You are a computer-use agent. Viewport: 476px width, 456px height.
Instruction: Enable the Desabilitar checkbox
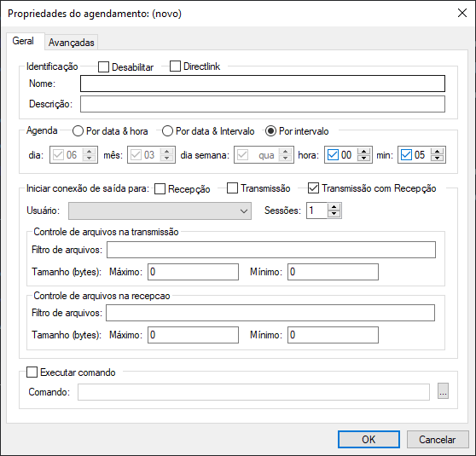[103, 67]
